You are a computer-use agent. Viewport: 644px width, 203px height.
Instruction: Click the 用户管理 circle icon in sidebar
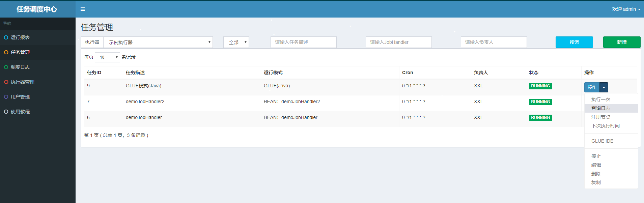pyautogui.click(x=6, y=97)
